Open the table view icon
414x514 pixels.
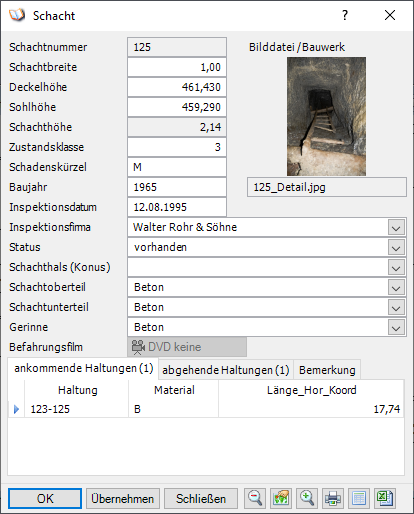(x=359, y=498)
